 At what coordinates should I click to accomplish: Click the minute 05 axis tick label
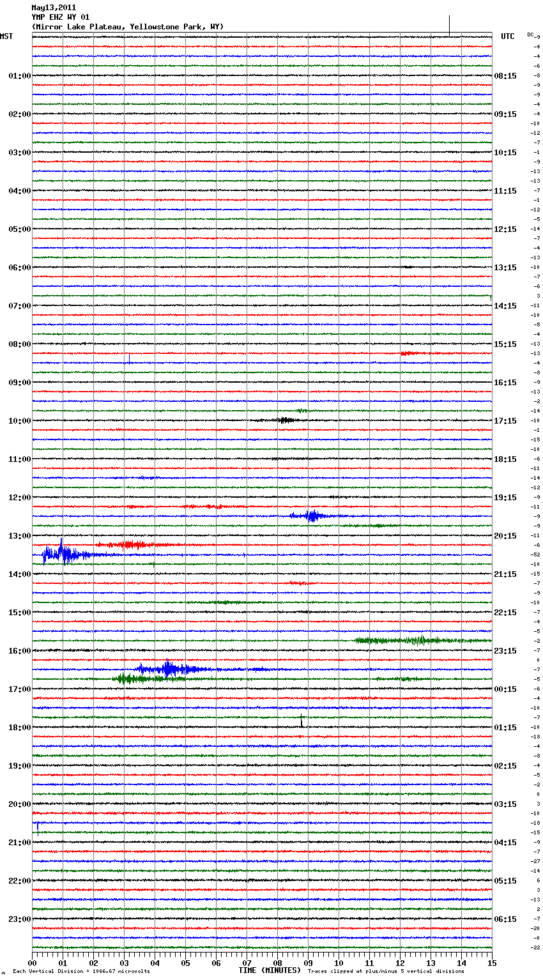point(185,963)
